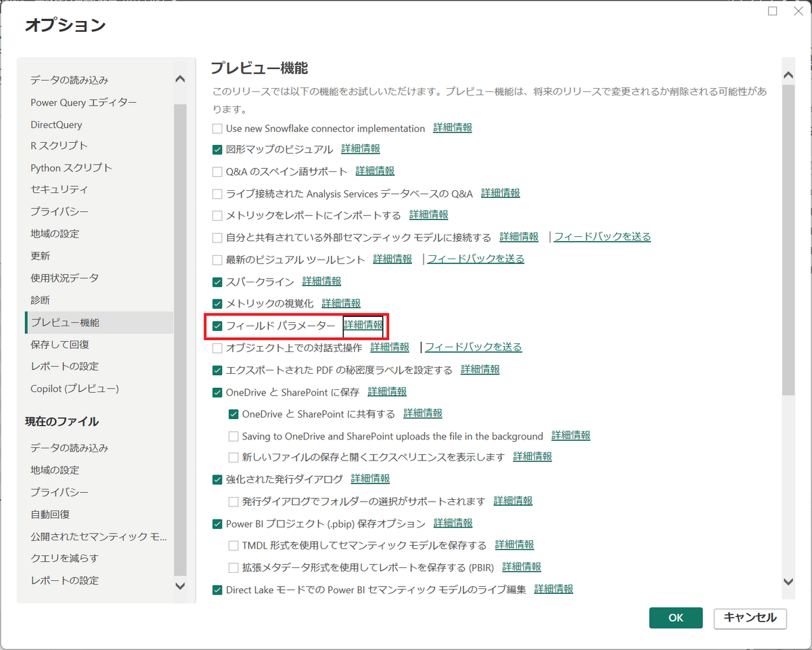Check 自分と共有されている外部セマンティック モデル checkbox
This screenshot has width=812, height=650.
217,238
